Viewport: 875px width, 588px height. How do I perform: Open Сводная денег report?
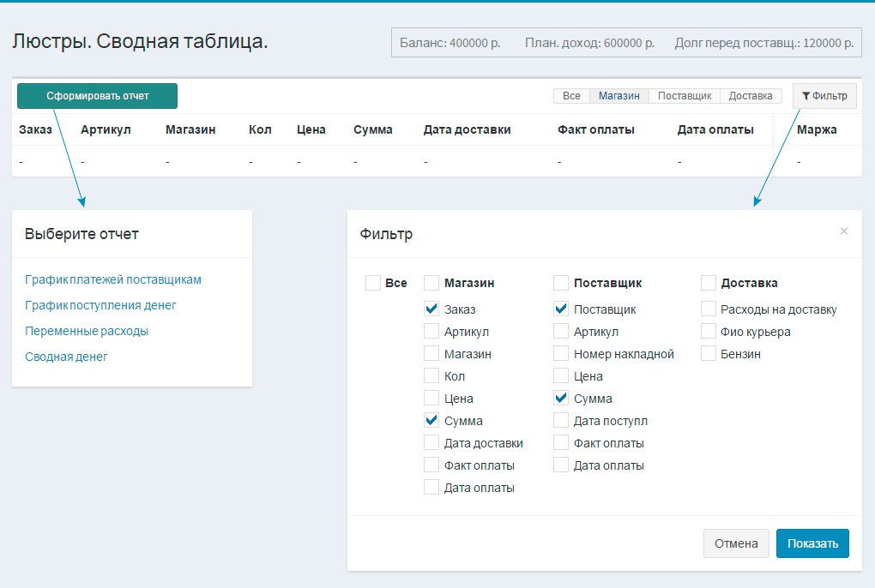click(x=66, y=357)
